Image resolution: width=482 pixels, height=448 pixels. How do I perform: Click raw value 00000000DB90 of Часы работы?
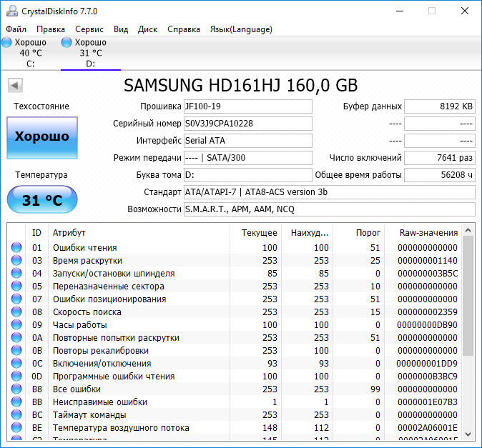tap(427, 324)
